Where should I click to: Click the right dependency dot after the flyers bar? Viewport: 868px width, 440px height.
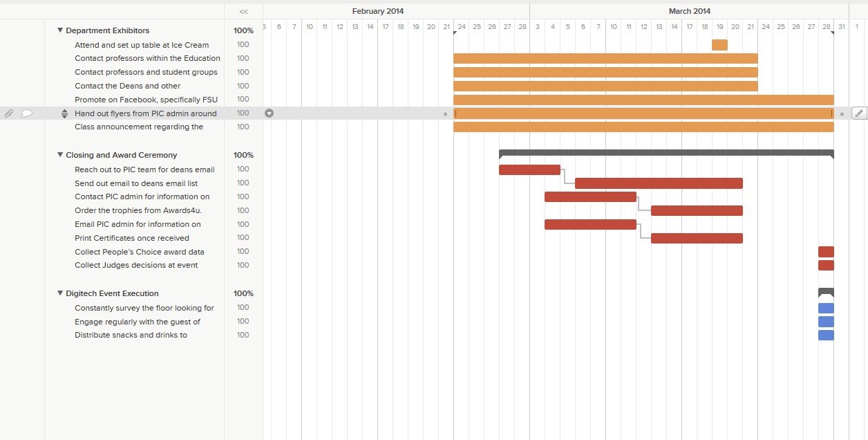pos(842,113)
